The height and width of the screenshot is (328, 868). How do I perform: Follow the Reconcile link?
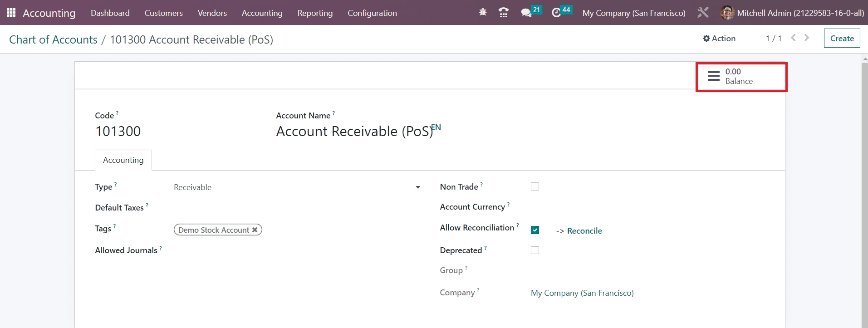(579, 231)
